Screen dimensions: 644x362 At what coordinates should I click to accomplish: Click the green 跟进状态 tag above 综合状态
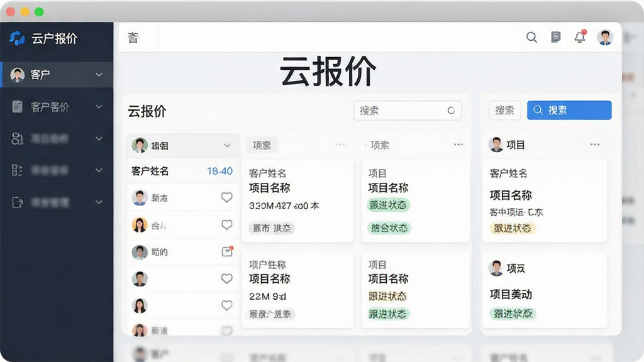pyautogui.click(x=388, y=205)
